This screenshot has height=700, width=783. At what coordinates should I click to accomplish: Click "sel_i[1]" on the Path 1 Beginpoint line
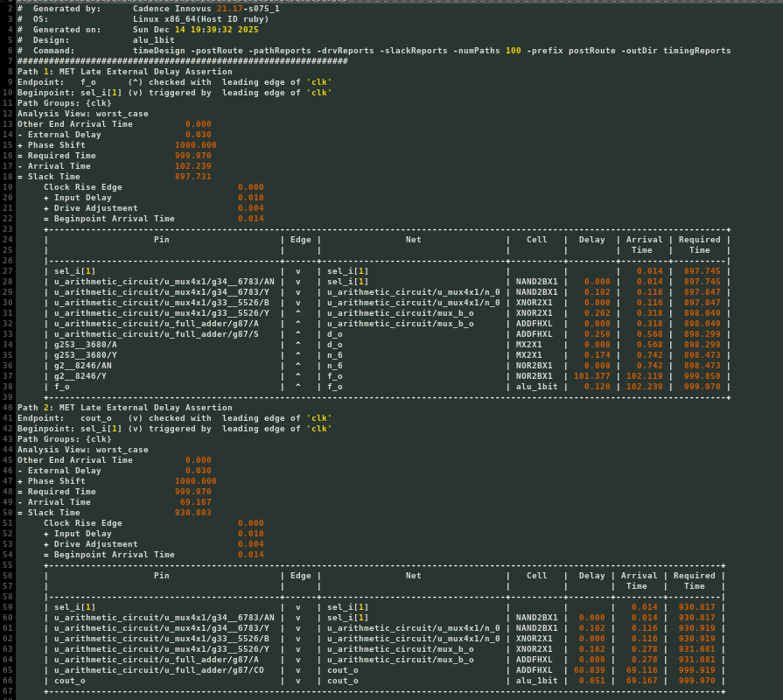[x=101, y=93]
